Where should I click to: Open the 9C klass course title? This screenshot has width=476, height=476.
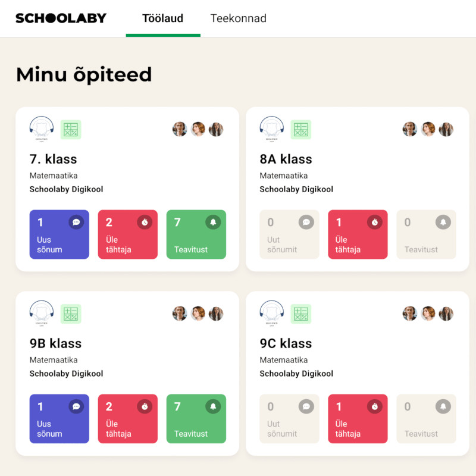(286, 344)
